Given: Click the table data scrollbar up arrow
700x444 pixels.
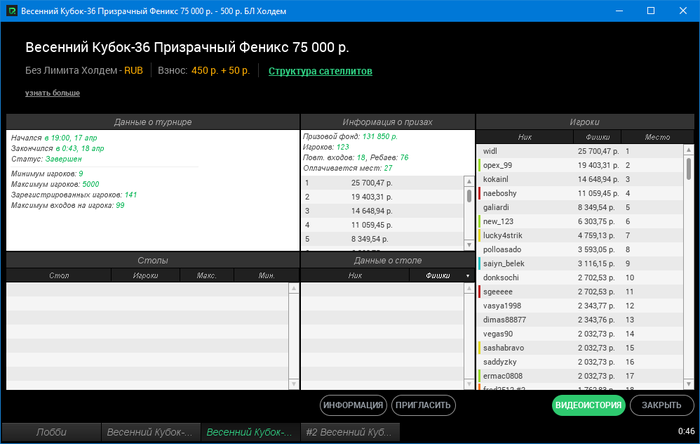Looking at the screenshot, I should click(x=469, y=289).
